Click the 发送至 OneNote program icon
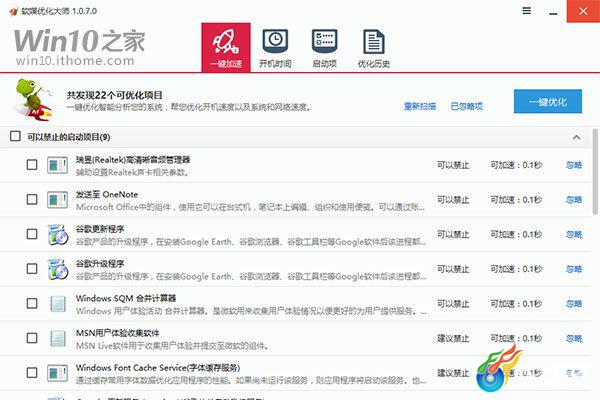Viewport: 600px width, 400px height. (x=58, y=200)
